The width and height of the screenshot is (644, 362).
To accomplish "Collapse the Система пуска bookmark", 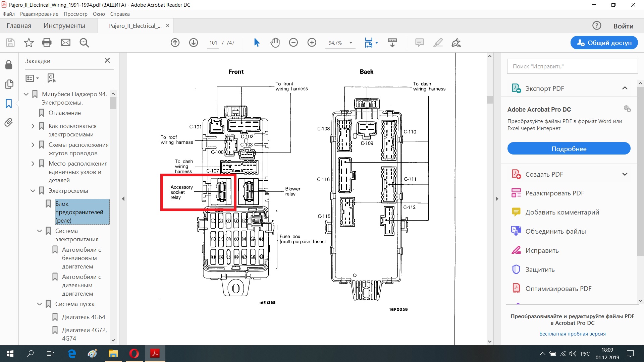I will click(40, 304).
